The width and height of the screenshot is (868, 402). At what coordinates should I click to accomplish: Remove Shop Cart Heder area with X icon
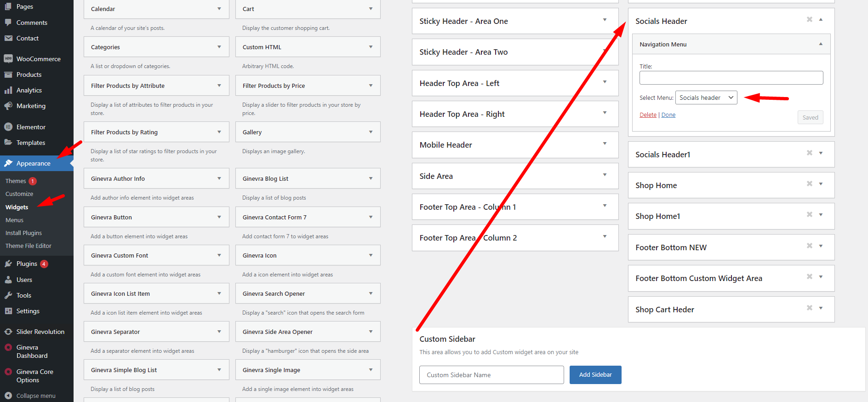coord(810,308)
